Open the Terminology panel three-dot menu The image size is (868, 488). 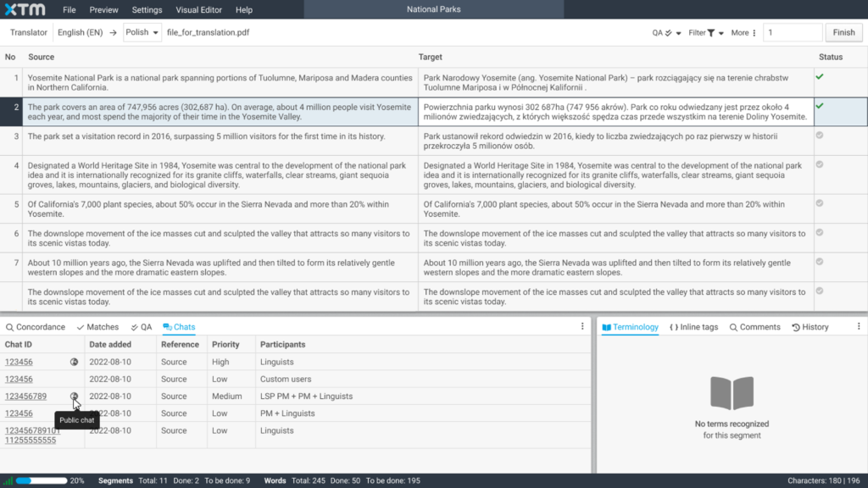857,326
